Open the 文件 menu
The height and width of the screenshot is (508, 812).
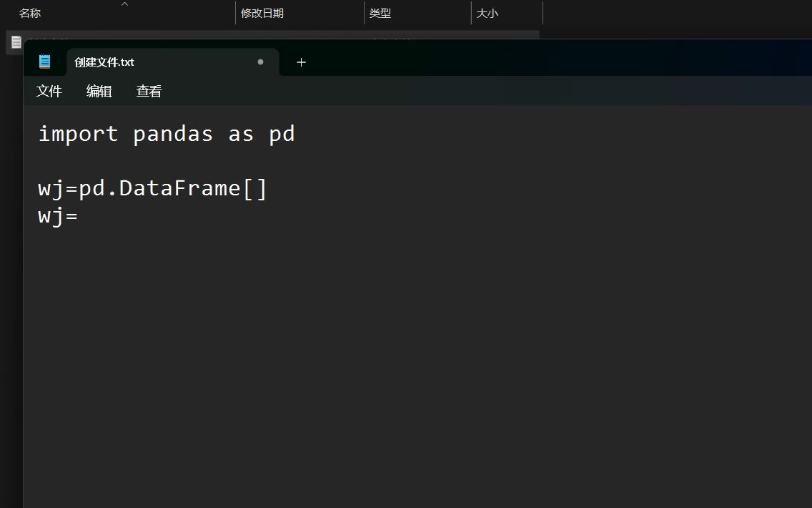coord(49,92)
